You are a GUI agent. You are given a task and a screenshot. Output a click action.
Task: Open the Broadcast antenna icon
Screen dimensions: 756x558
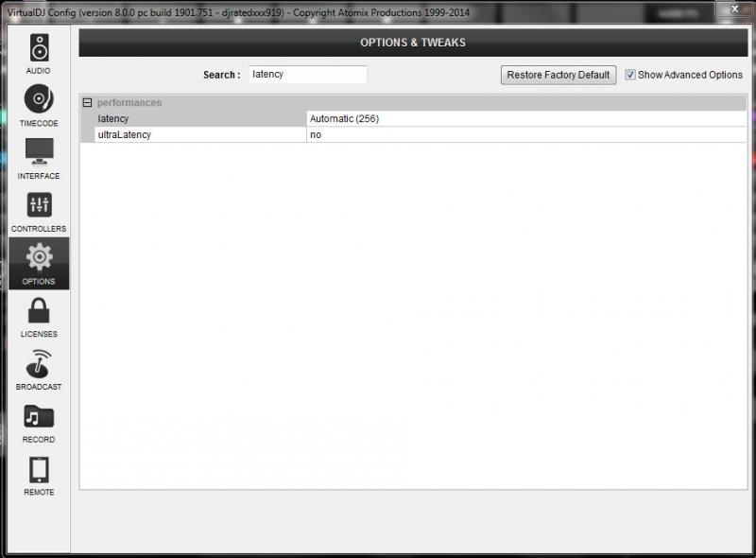click(39, 363)
